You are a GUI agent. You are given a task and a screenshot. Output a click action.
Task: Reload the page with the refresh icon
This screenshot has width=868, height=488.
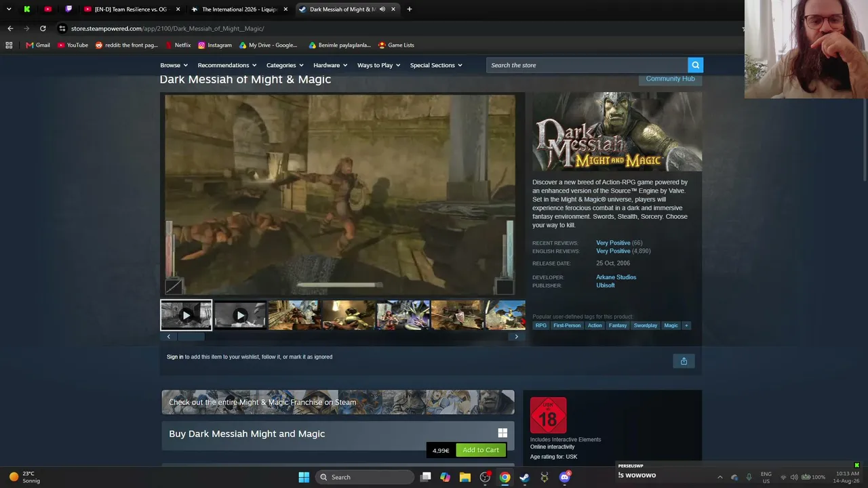tap(43, 28)
